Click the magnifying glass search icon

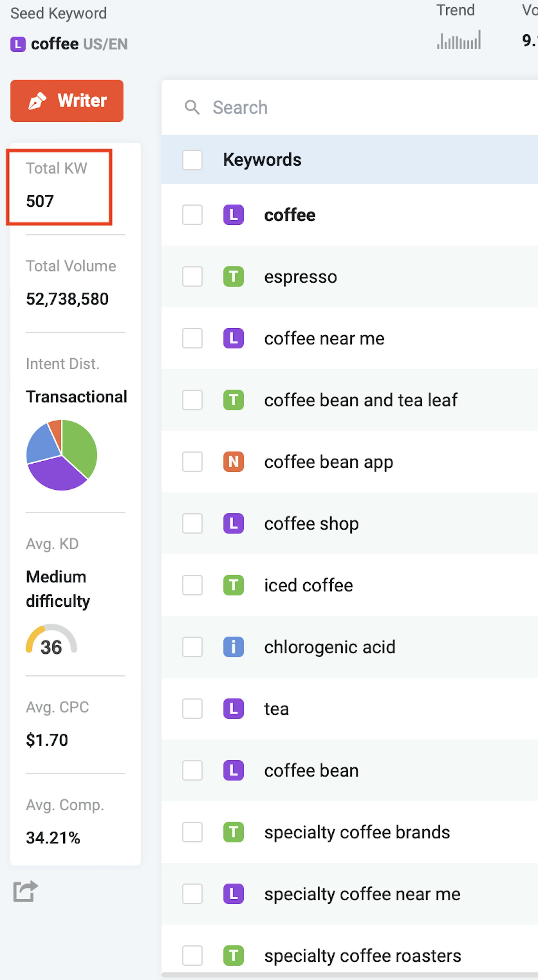(x=192, y=108)
